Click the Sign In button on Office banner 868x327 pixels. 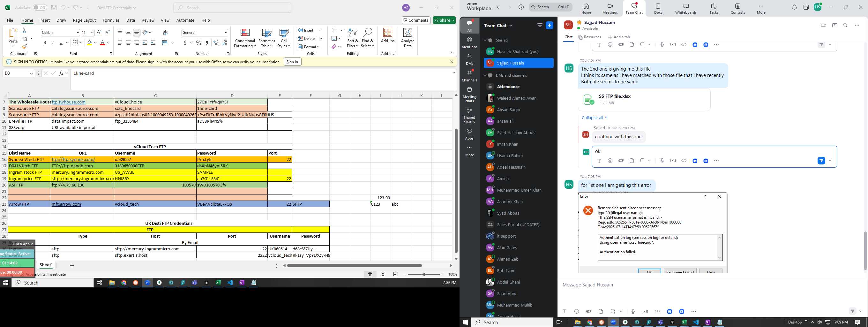tap(292, 62)
